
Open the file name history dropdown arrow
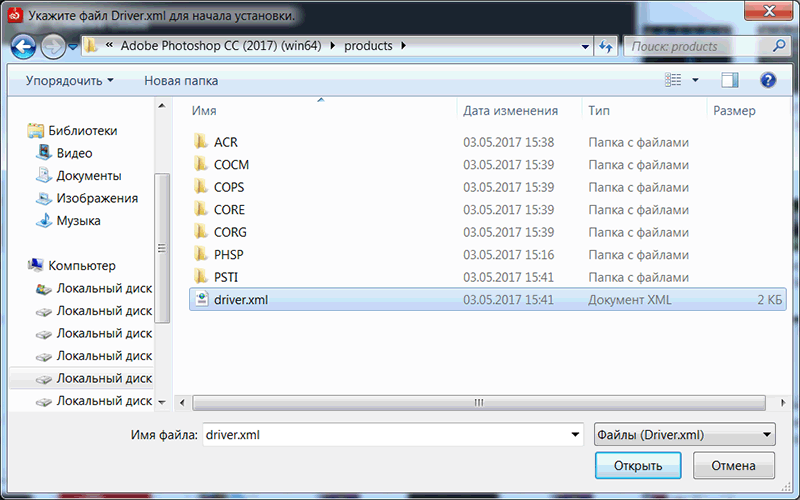coord(576,435)
